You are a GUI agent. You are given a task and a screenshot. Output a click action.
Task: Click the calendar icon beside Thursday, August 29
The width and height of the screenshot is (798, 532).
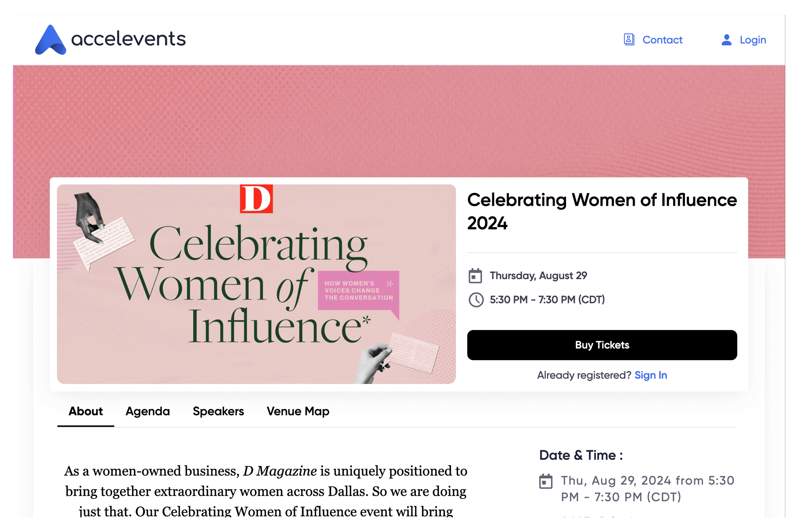[x=475, y=276]
